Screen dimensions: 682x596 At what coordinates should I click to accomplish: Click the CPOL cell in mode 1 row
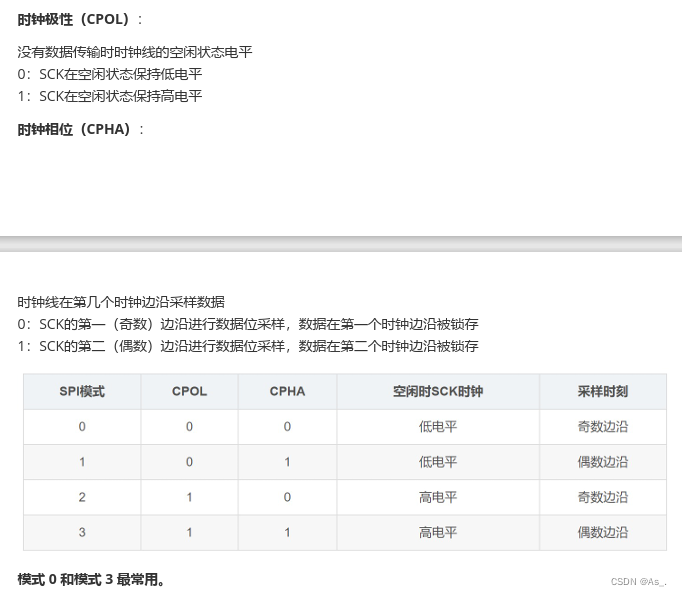click(189, 462)
